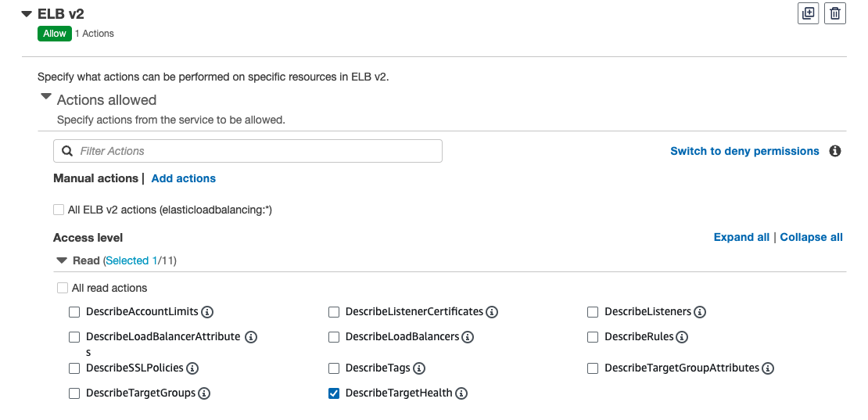The width and height of the screenshot is (868, 420).
Task: Uncheck the DescribeTargetHealth checkbox
Action: (x=334, y=393)
